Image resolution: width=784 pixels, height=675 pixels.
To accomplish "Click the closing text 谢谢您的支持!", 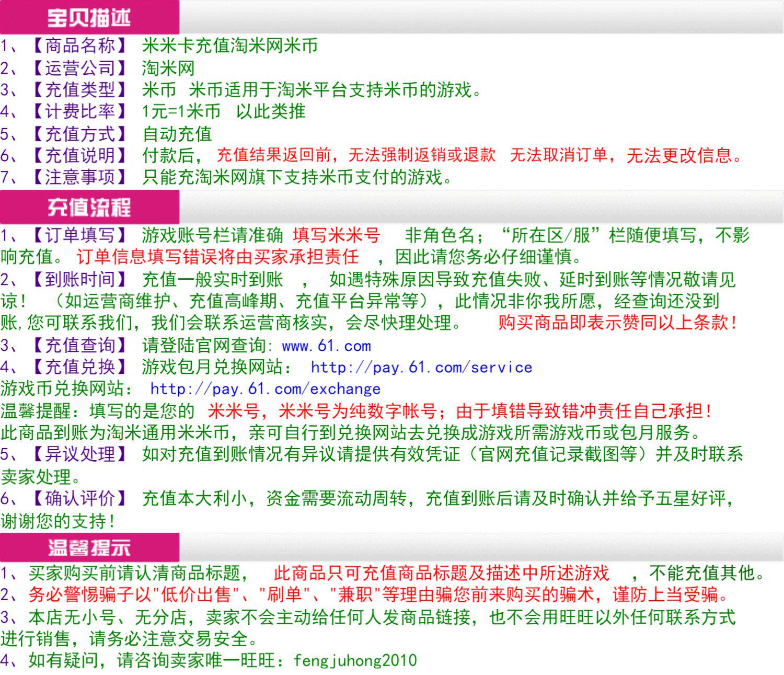I will pyautogui.click(x=58, y=521).
